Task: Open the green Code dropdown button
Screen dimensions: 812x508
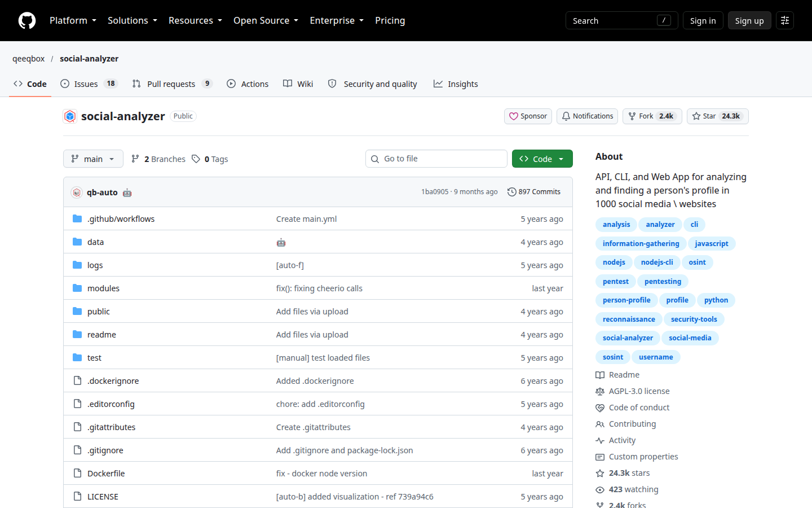Action: tap(542, 159)
